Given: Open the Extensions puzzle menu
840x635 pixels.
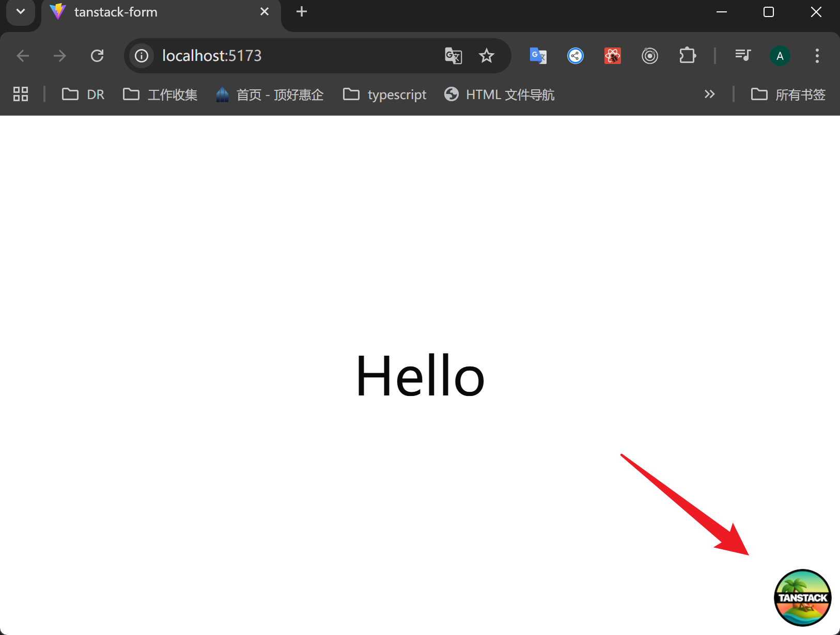Looking at the screenshot, I should [x=687, y=56].
